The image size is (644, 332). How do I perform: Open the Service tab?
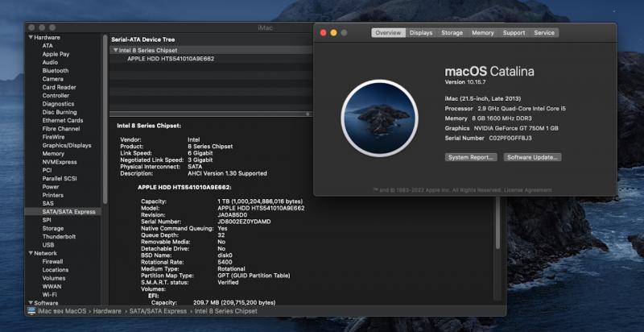(544, 33)
